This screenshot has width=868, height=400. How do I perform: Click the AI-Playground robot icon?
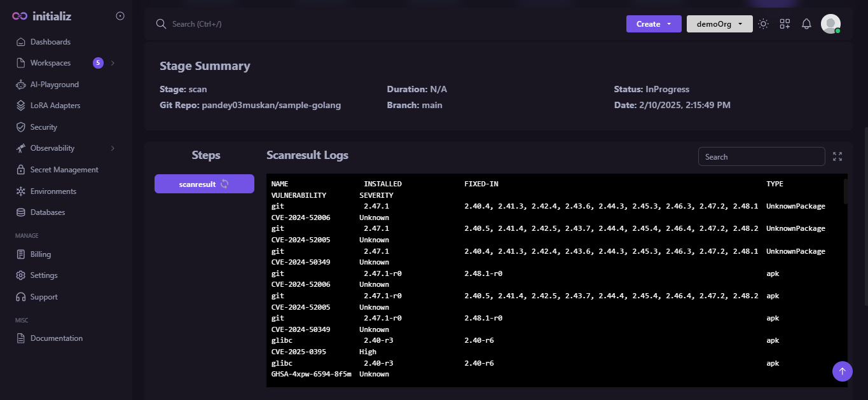(x=20, y=85)
